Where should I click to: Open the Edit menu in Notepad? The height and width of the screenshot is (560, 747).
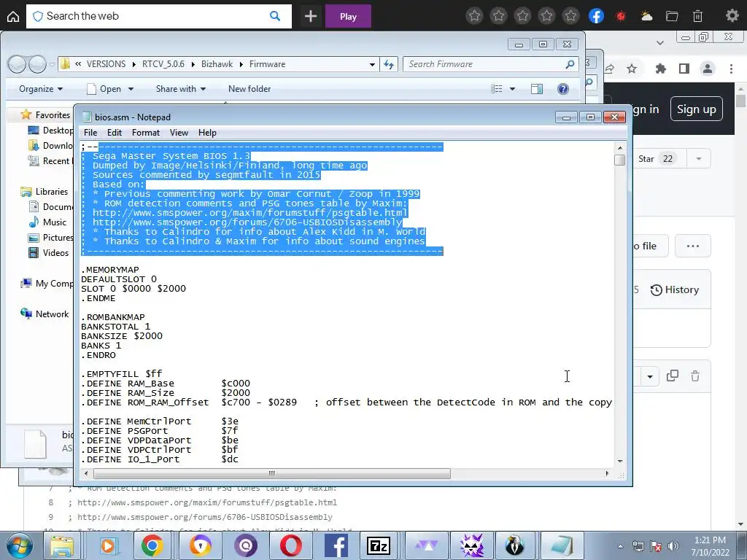tap(115, 133)
